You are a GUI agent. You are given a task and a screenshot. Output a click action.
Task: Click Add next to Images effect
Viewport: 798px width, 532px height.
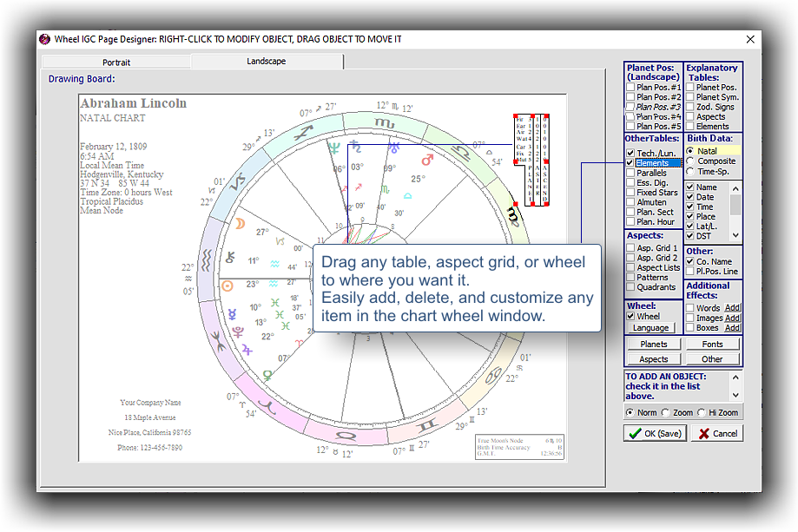click(x=732, y=318)
